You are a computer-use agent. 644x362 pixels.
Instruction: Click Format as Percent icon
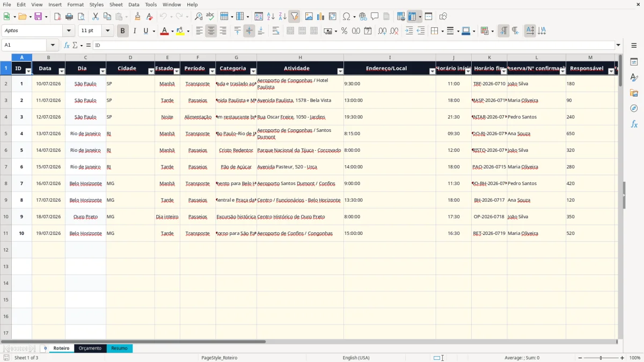[x=344, y=31]
